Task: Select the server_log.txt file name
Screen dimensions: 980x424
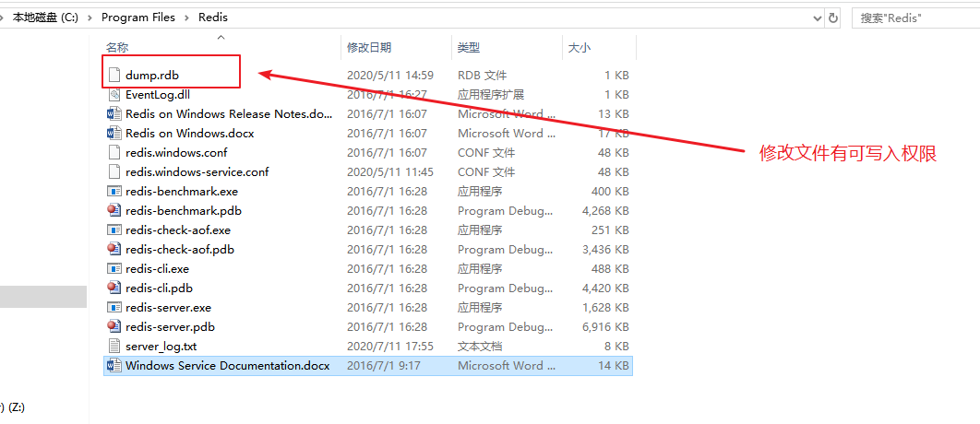Action: [x=161, y=347]
